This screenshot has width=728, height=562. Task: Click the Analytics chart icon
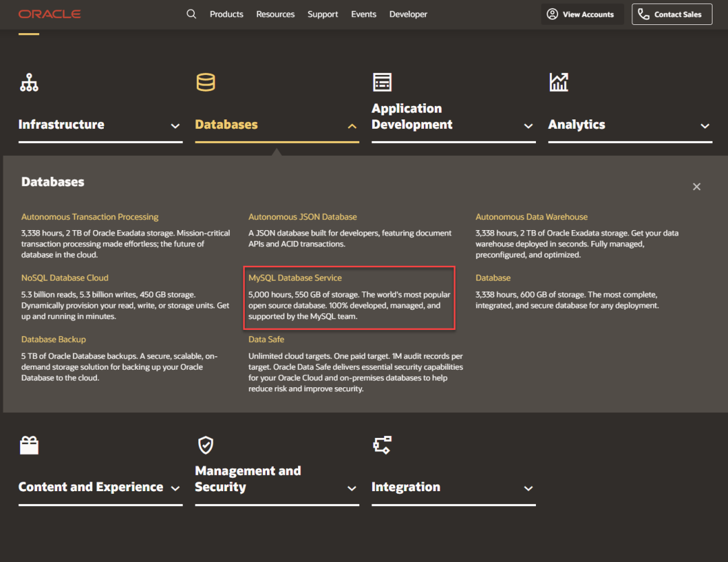[559, 82]
